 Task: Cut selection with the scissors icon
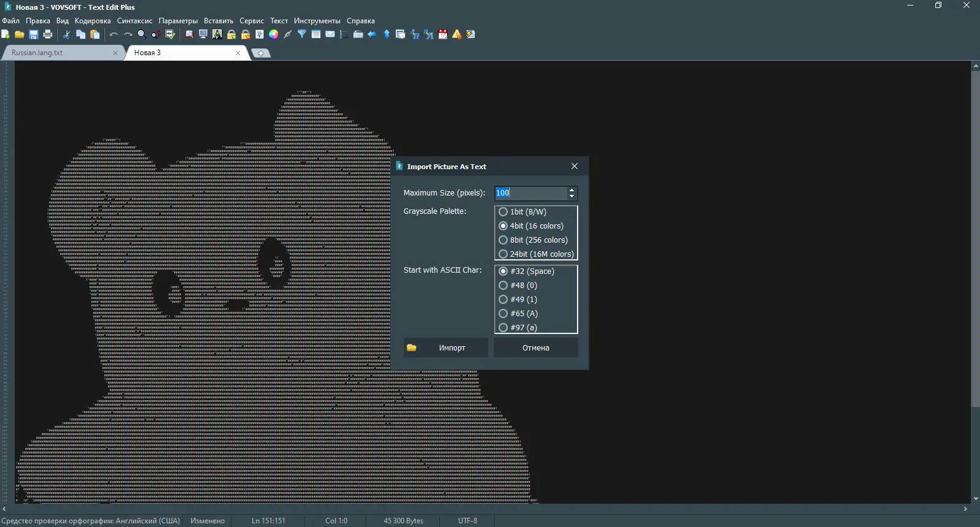click(67, 34)
